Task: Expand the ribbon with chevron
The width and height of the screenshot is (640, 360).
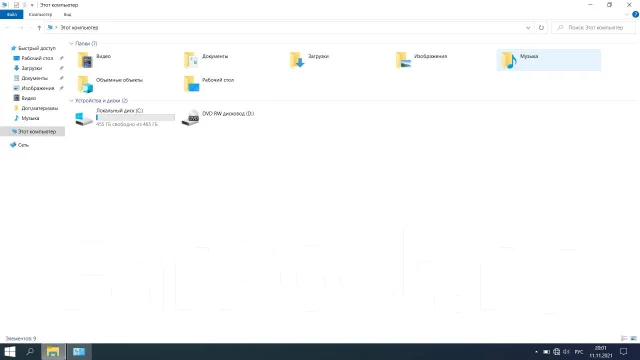Action: point(627,14)
